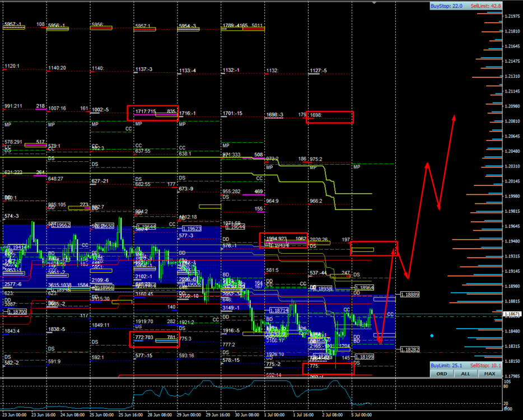Select the chart shift triangle marker at top
The image size is (523, 420).
[x=374, y=3]
